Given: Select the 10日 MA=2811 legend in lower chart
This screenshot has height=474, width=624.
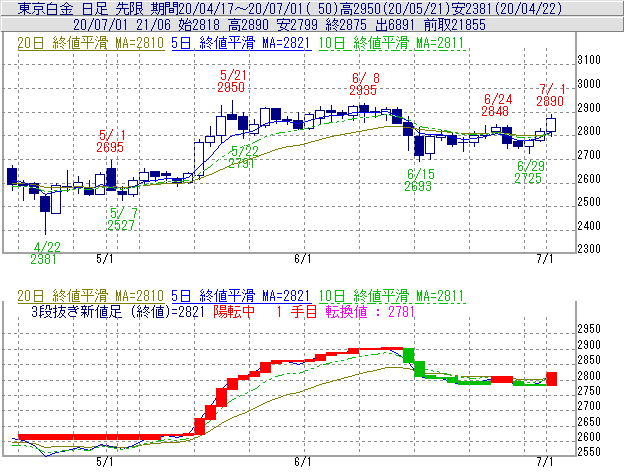Looking at the screenshot, I should point(392,296).
